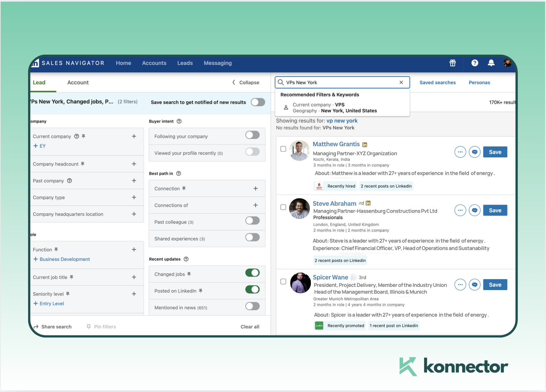
Task: Turn off Changed jobs filter
Action: tap(252, 273)
